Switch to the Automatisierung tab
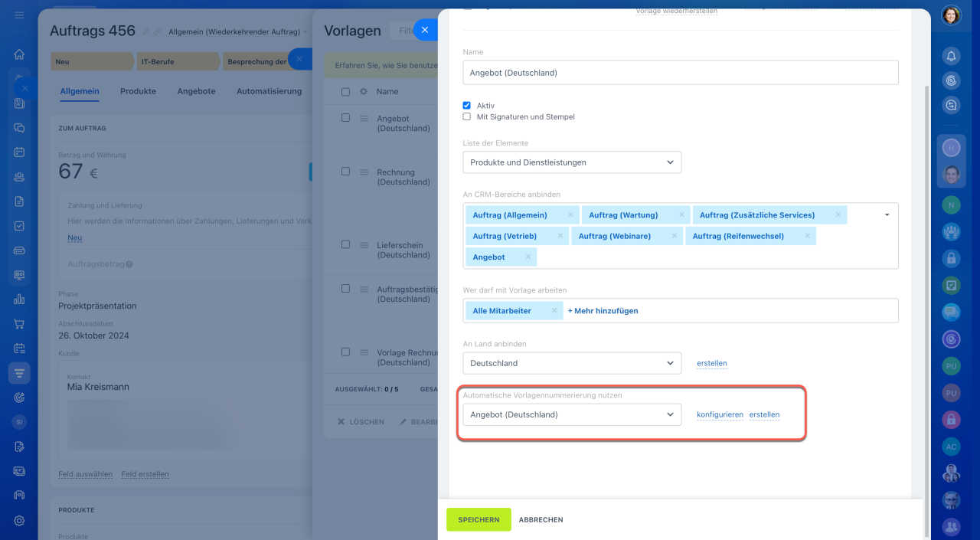 point(269,91)
